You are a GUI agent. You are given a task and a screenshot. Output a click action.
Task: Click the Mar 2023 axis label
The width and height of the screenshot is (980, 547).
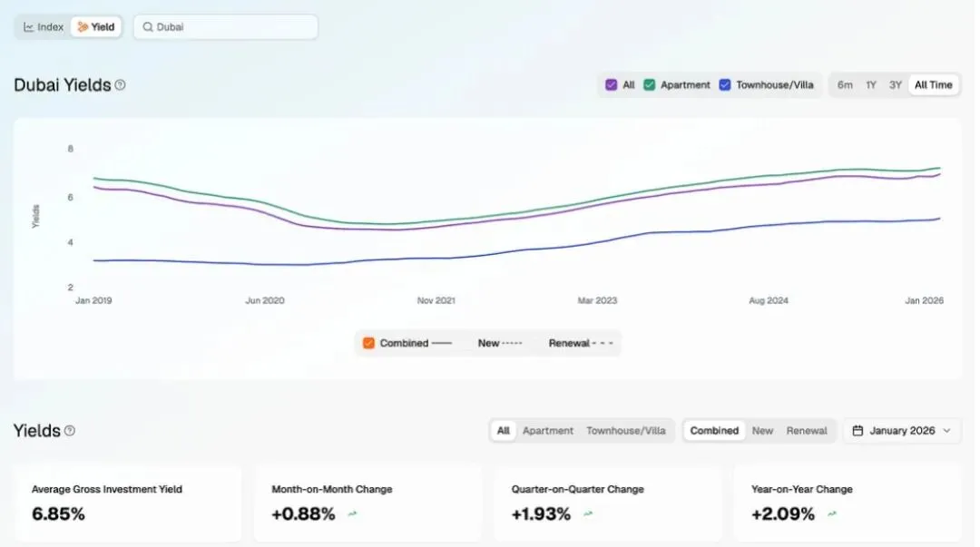[597, 300]
